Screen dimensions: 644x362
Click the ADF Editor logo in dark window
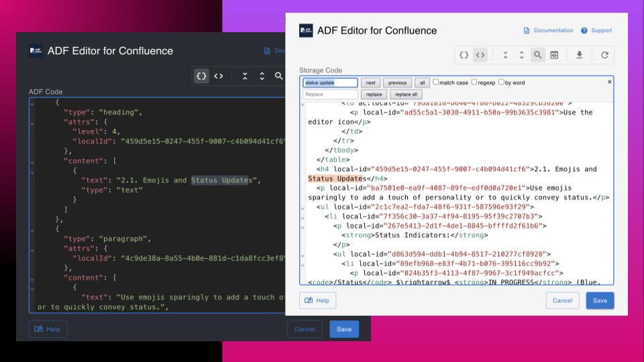click(36, 51)
